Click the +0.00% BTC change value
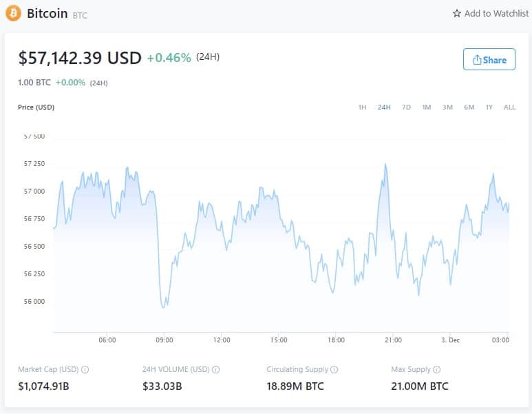Screen dimensions: 532x414 [70, 83]
